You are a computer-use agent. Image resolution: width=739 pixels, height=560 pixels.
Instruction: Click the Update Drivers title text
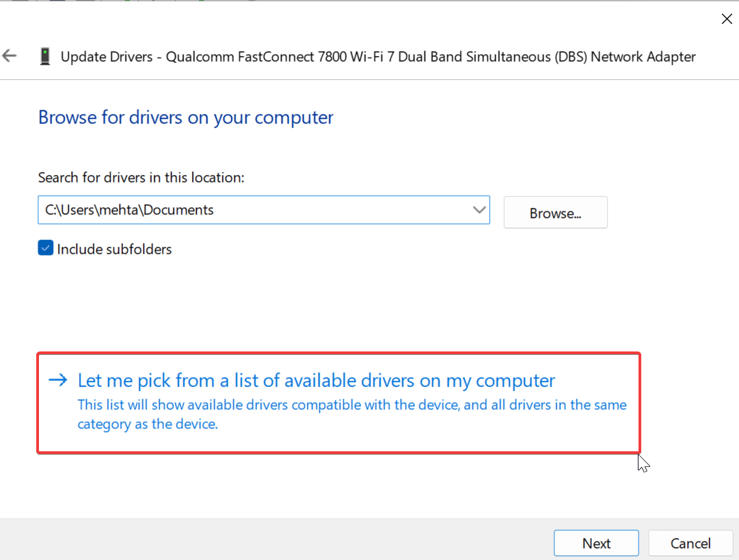tap(378, 57)
